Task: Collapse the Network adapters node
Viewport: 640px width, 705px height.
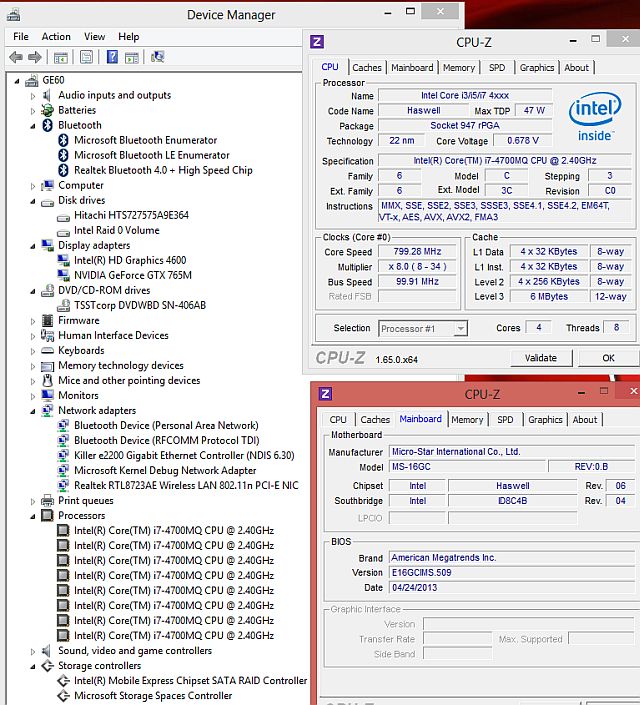Action: (33, 411)
